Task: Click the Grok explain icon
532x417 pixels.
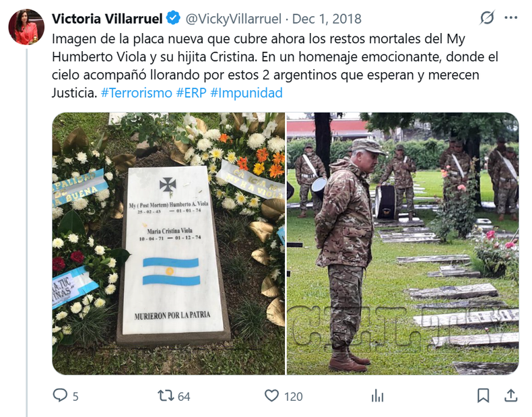Action: [487, 18]
